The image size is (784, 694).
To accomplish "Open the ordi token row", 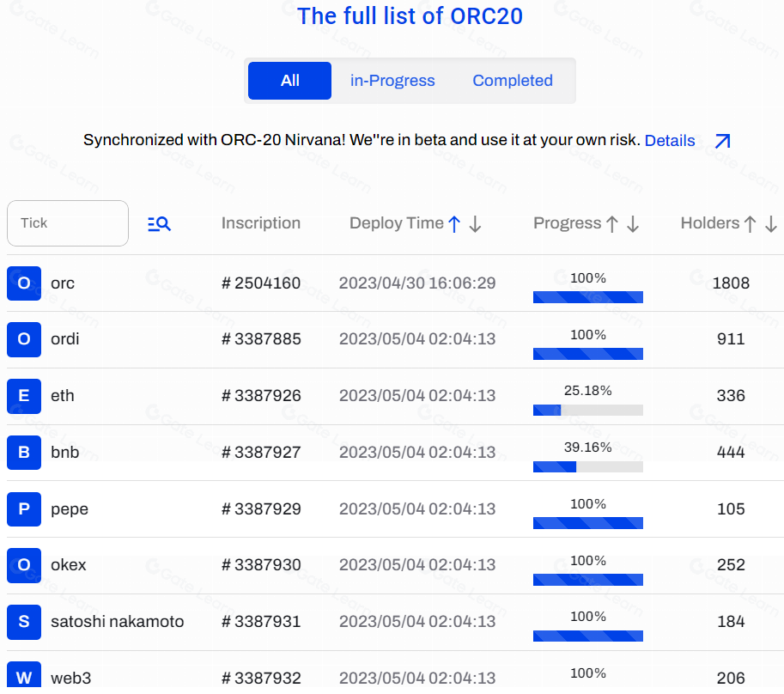I will pyautogui.click(x=65, y=339).
